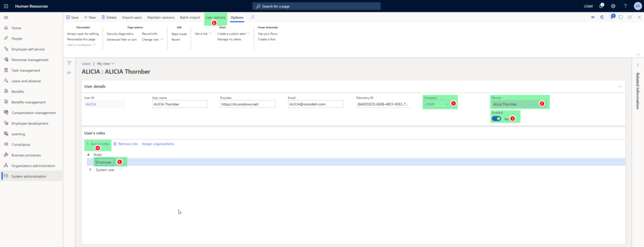Collapse the Roles tree node
This screenshot has width=644, height=247.
[88, 155]
